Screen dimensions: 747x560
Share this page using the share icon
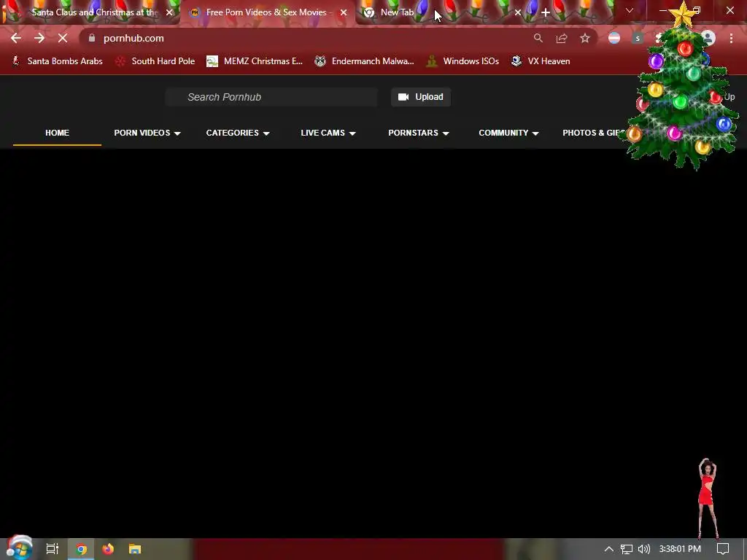[562, 38]
